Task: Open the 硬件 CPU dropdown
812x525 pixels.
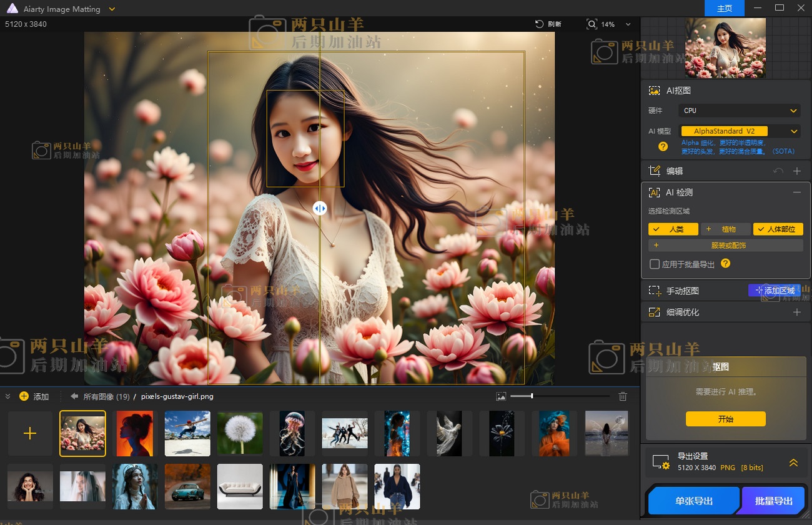Action: tap(739, 110)
